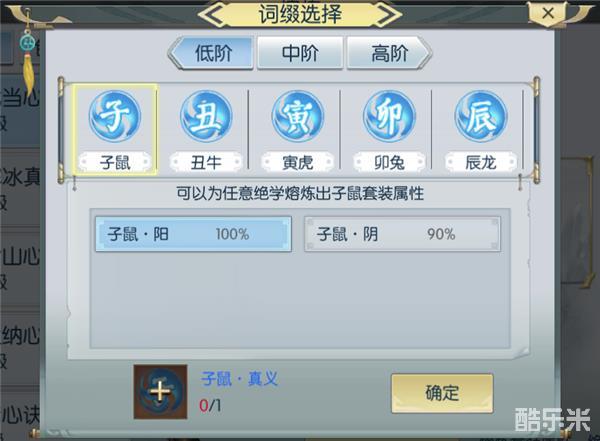Image resolution: width=600 pixels, height=441 pixels.
Task: Choose the 丑牛 zodiac icon
Action: [x=206, y=116]
